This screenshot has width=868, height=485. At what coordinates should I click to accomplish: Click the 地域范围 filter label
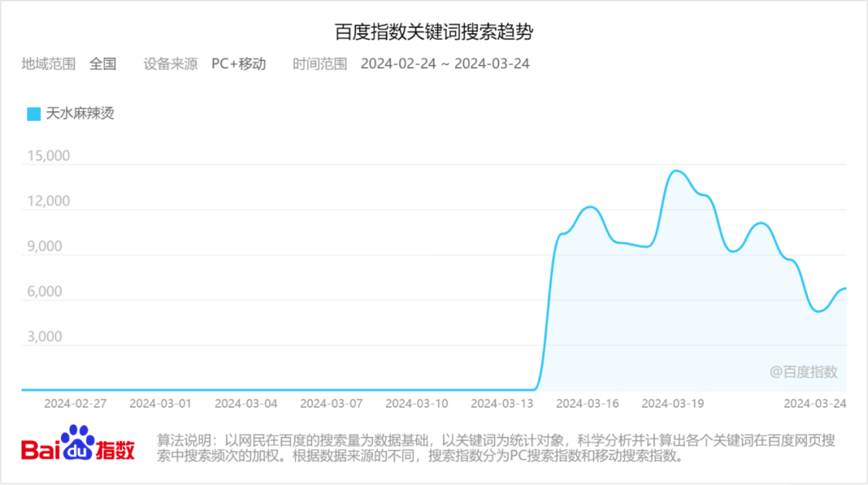click(x=48, y=64)
